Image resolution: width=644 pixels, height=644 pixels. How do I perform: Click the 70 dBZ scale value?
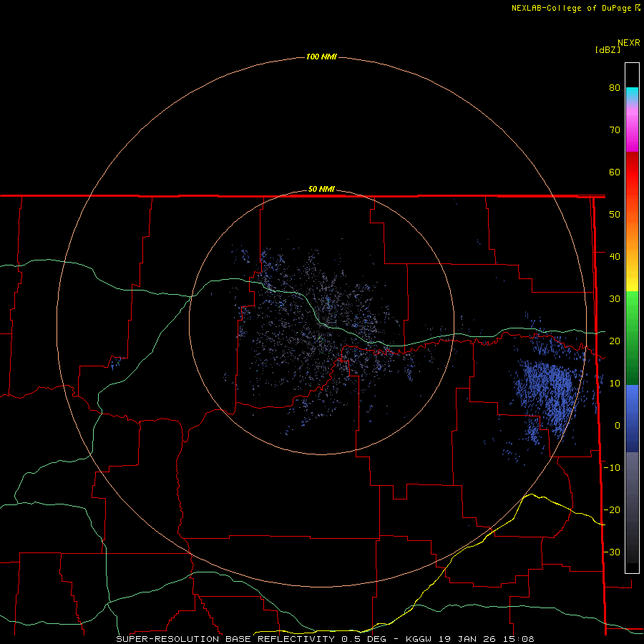pos(615,130)
